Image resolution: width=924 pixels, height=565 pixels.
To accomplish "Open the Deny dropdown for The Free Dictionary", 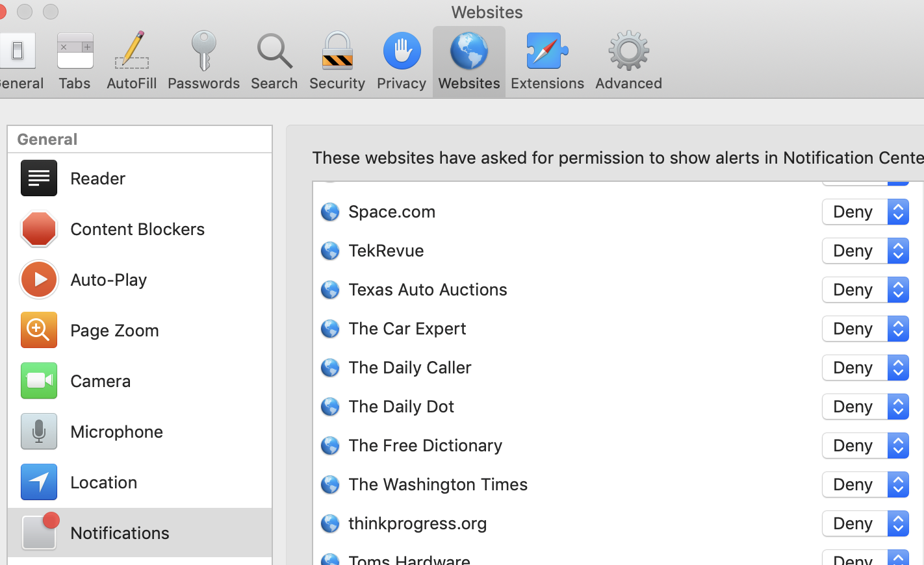I will click(x=866, y=446).
